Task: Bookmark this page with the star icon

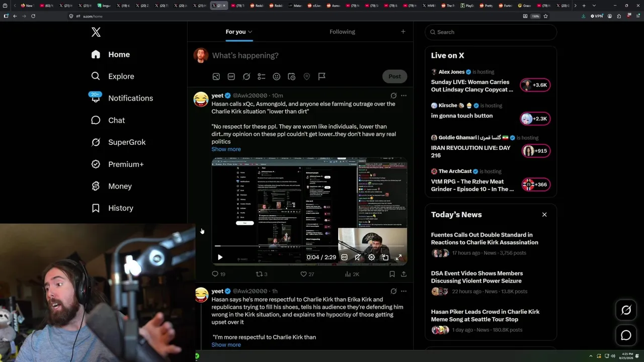Action: pos(545,16)
